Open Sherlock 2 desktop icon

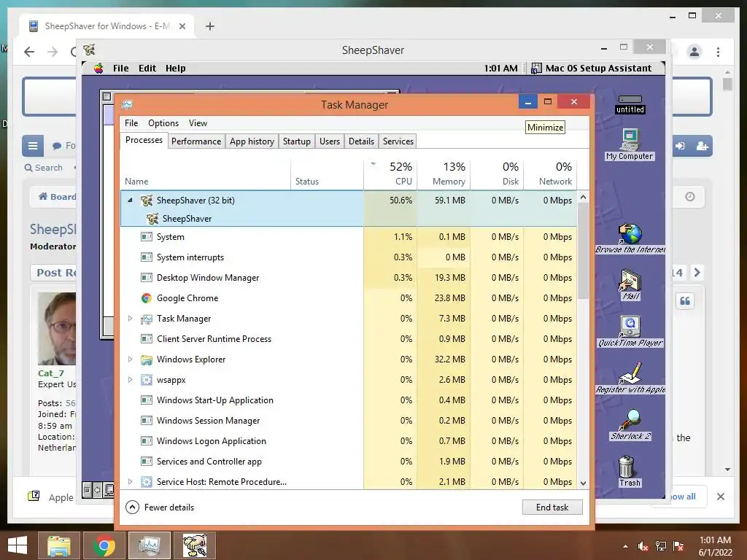point(630,425)
